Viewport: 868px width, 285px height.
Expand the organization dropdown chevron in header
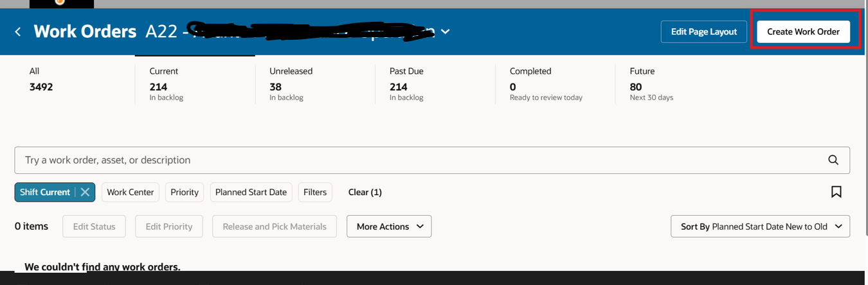pos(445,31)
